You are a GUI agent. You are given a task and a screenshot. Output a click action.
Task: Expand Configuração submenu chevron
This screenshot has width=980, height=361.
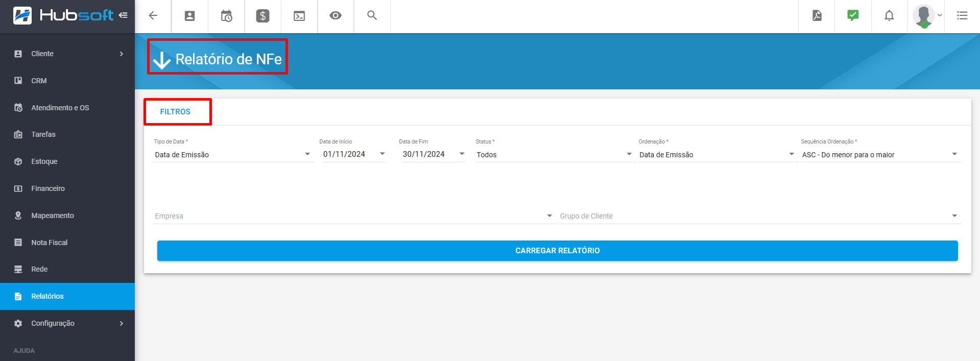(x=122, y=323)
